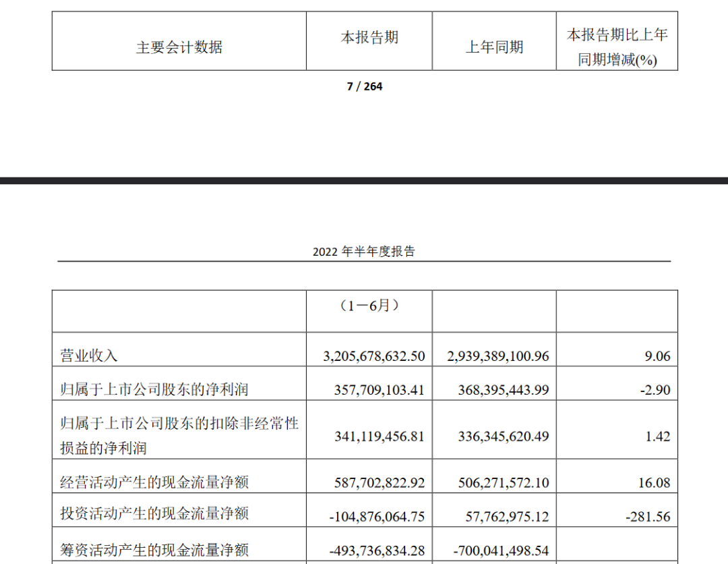This screenshot has width=728, height=564.
Task: Click the value 368,395,443.99
Action: [504, 390]
